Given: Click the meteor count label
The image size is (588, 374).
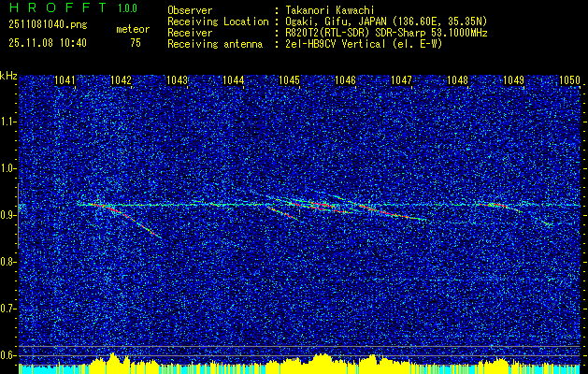Looking at the screenshot, I should point(133,29).
